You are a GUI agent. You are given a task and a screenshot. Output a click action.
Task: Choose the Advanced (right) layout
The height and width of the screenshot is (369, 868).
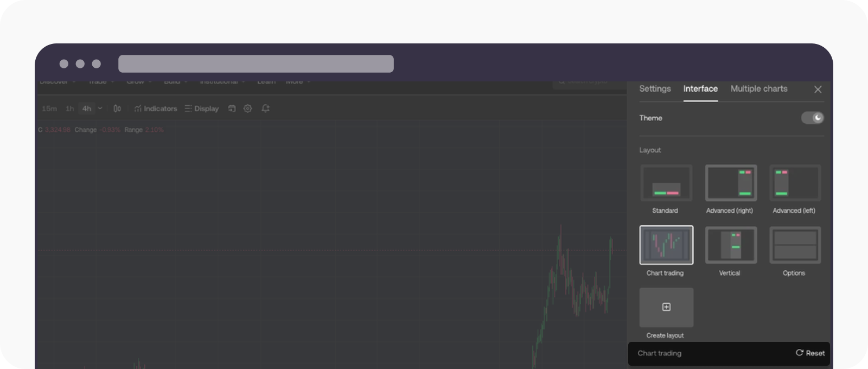(731, 183)
